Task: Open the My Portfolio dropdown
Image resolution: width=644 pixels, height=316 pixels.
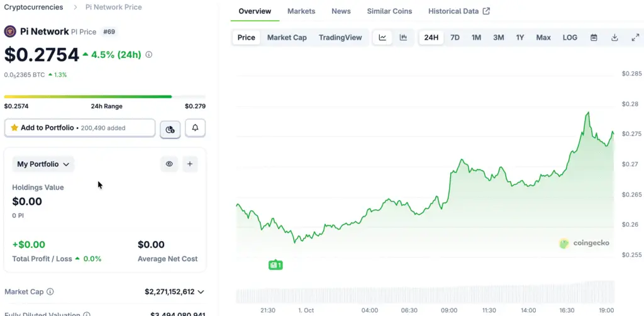Action: pos(43,164)
